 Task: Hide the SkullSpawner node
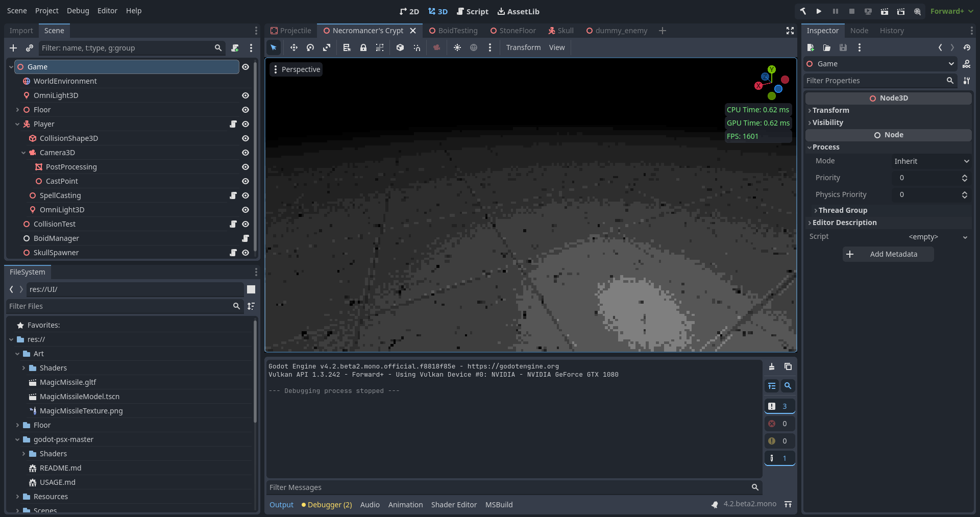(x=246, y=253)
